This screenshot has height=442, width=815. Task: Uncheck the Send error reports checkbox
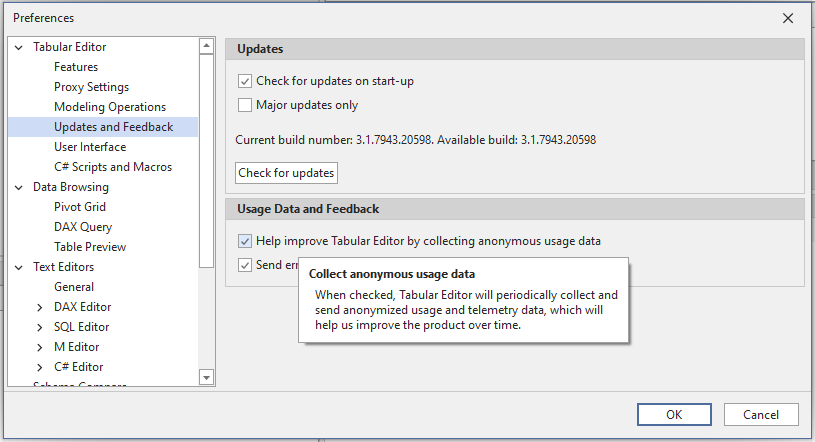pyautogui.click(x=245, y=265)
